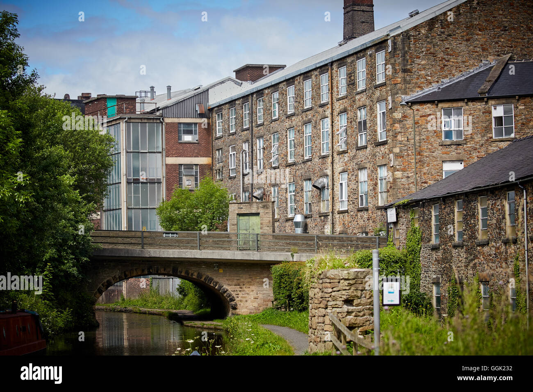Click the brick chimney on mill roof

click(358, 18)
